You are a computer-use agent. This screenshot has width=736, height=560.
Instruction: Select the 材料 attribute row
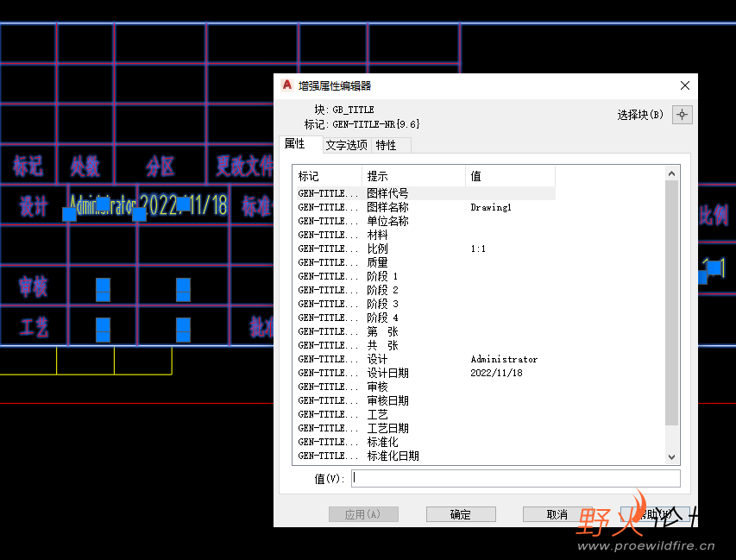point(425,235)
